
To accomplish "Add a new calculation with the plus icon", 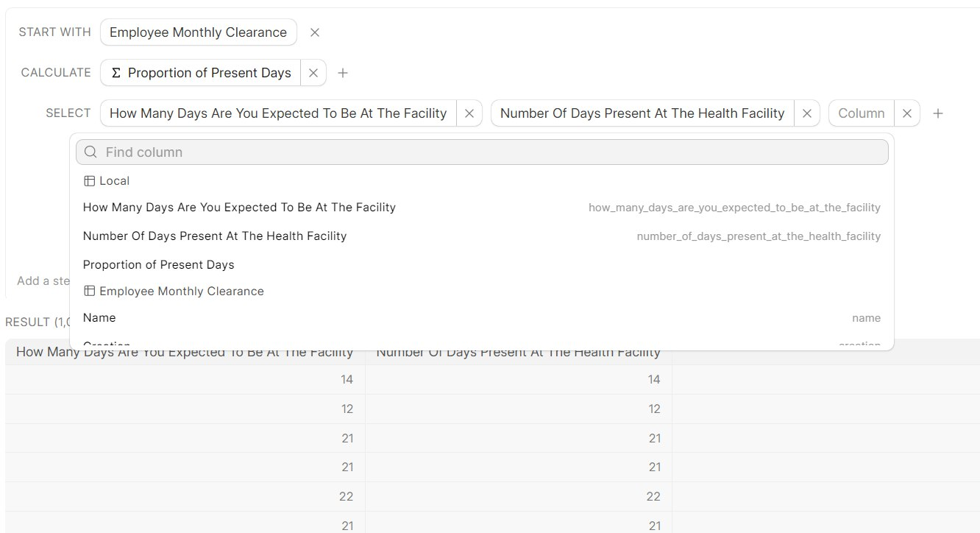I will tap(343, 72).
